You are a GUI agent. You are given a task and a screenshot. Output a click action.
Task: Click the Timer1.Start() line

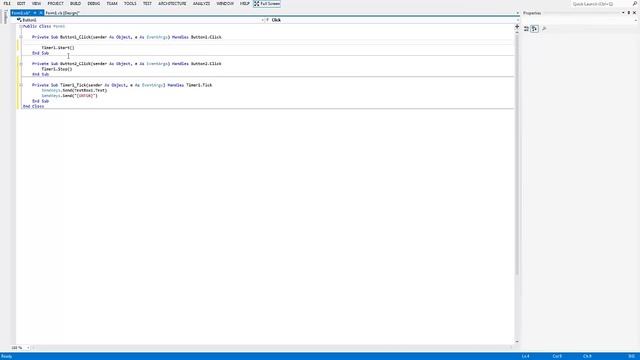(58, 48)
